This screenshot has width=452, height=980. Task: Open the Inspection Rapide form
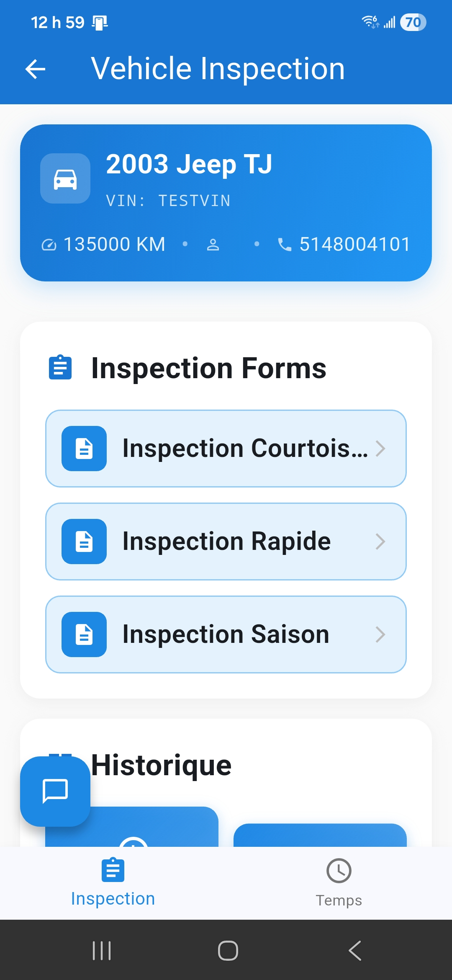[226, 541]
